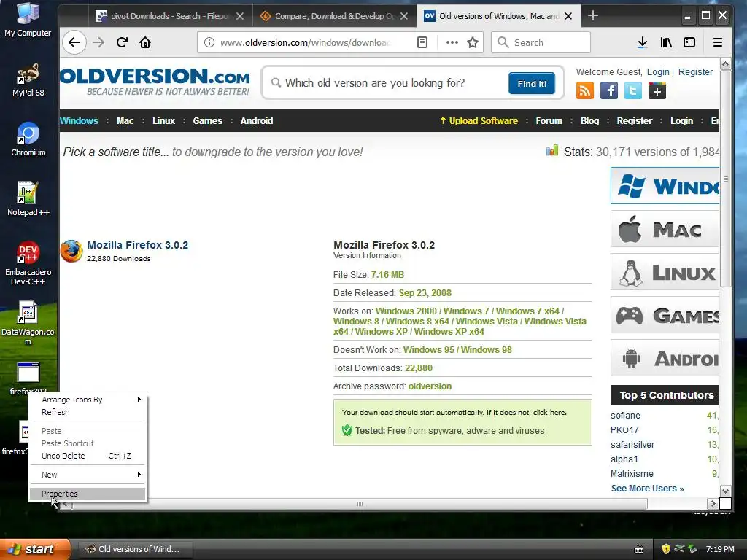Select Notepad++ desktop icon
This screenshot has height=560, width=747.
click(28, 198)
